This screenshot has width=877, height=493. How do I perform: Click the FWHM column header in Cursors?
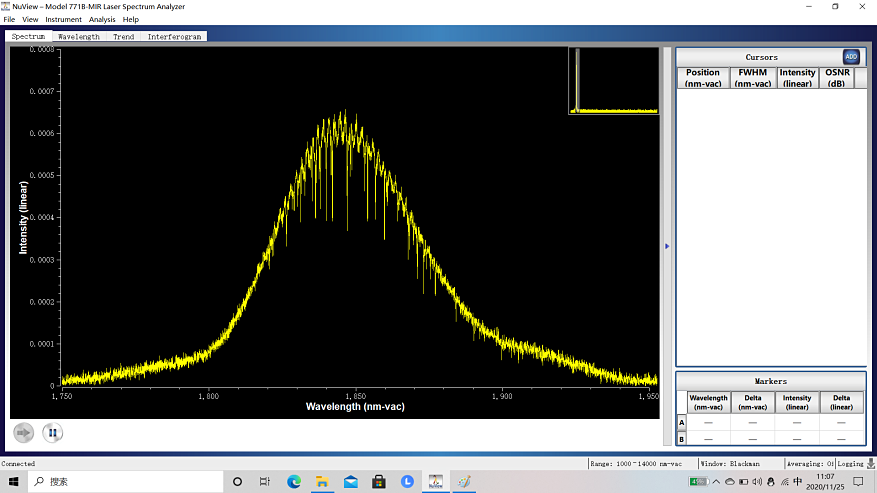tap(752, 78)
